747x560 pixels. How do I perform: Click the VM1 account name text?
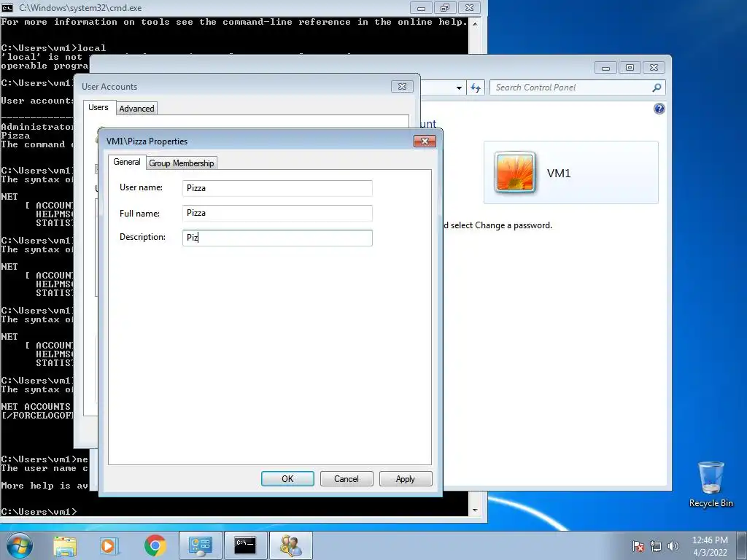pos(559,173)
